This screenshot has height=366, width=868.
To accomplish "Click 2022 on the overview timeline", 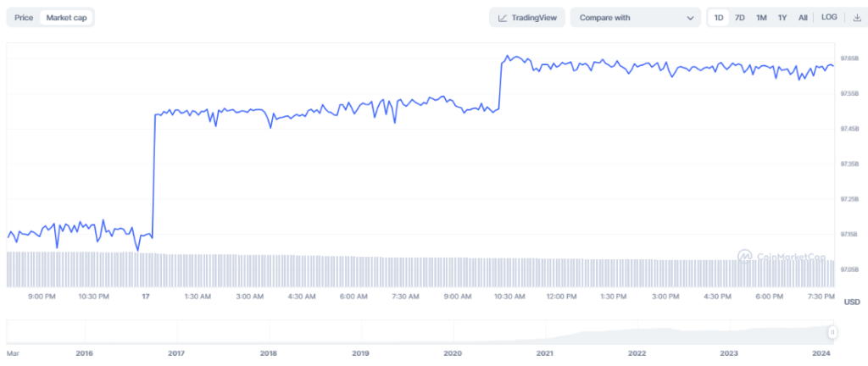I will point(637,352).
